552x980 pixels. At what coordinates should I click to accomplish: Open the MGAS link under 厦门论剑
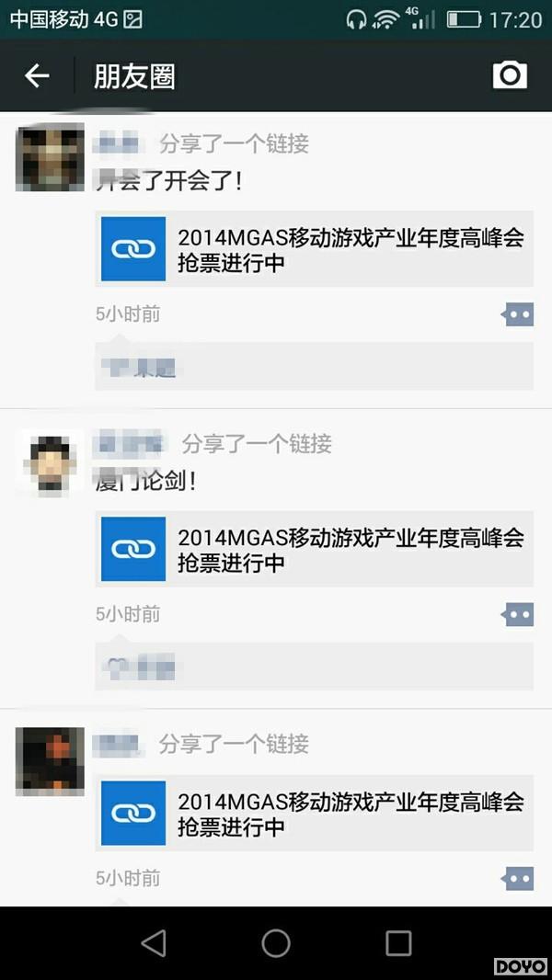315,549
